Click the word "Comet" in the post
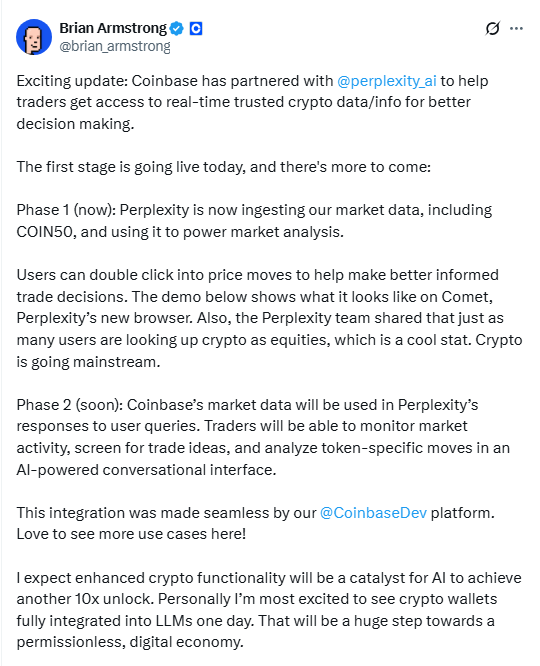 [465, 296]
